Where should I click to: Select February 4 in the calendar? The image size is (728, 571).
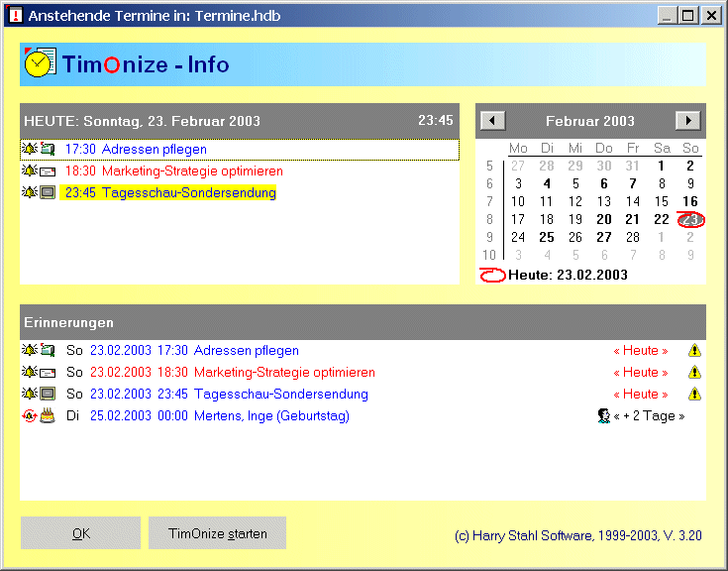coord(547,184)
